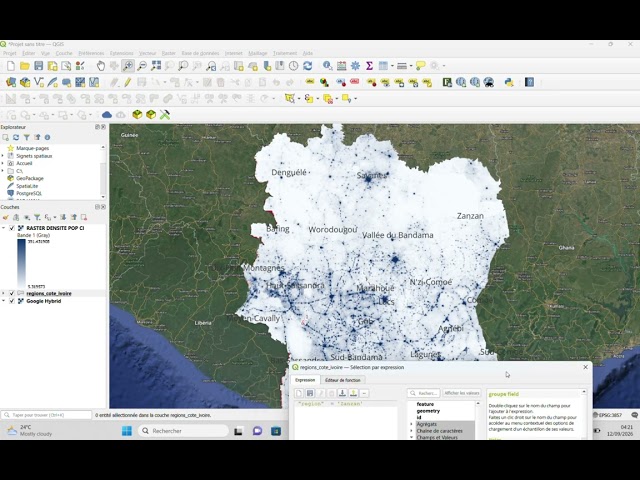Open the Statistical Summary sigma icon
The image size is (640, 480).
click(x=369, y=66)
